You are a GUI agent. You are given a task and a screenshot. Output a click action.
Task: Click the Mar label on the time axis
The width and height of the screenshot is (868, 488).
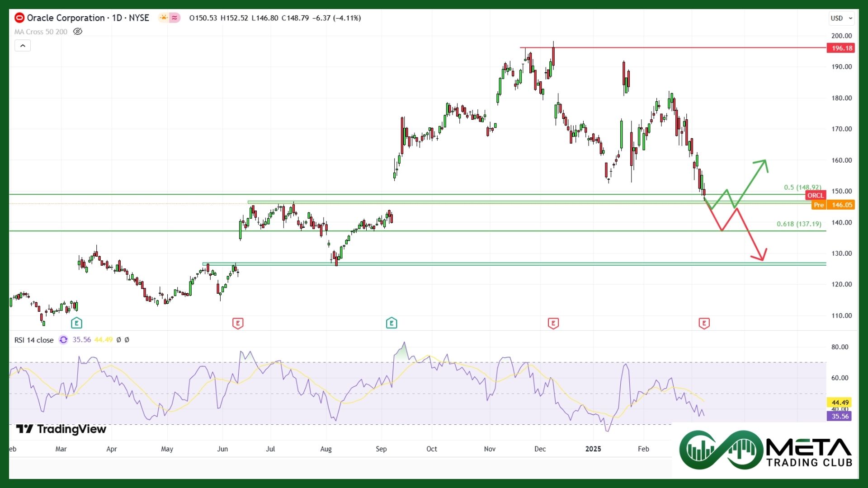pyautogui.click(x=61, y=449)
